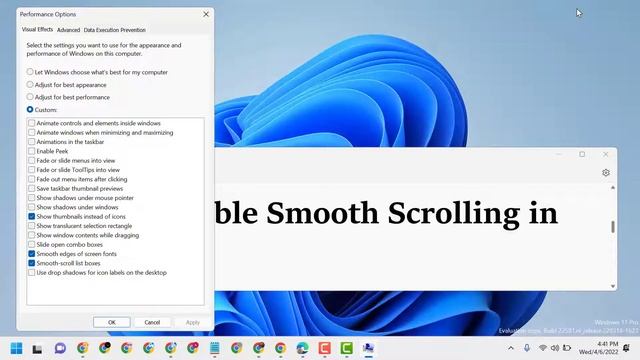The image size is (640, 360).
Task: Click the 'Smooth Scrolling in' heading text
Action: point(412,214)
